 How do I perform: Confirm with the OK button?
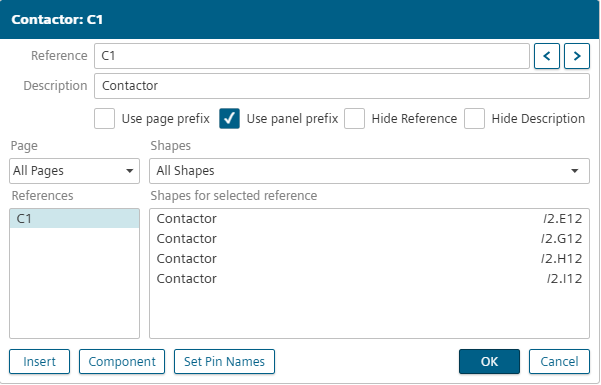[x=489, y=362]
